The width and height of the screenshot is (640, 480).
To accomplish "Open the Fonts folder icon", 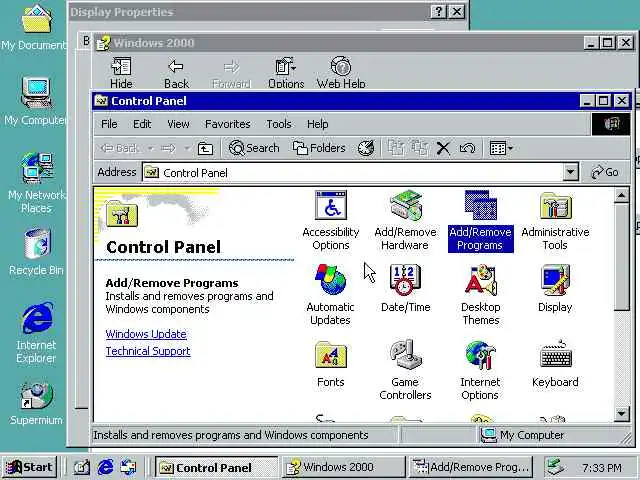I will coord(331,363).
